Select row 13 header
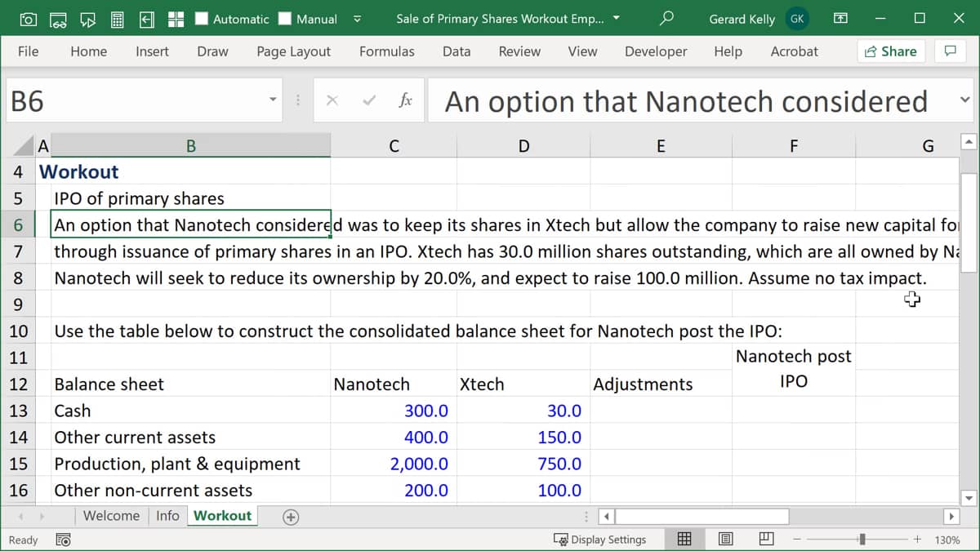 18,411
